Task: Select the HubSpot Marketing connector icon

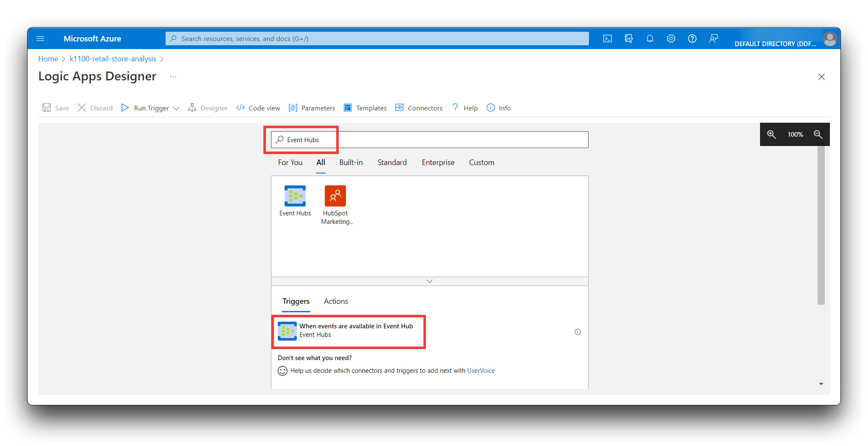Action: pos(335,196)
